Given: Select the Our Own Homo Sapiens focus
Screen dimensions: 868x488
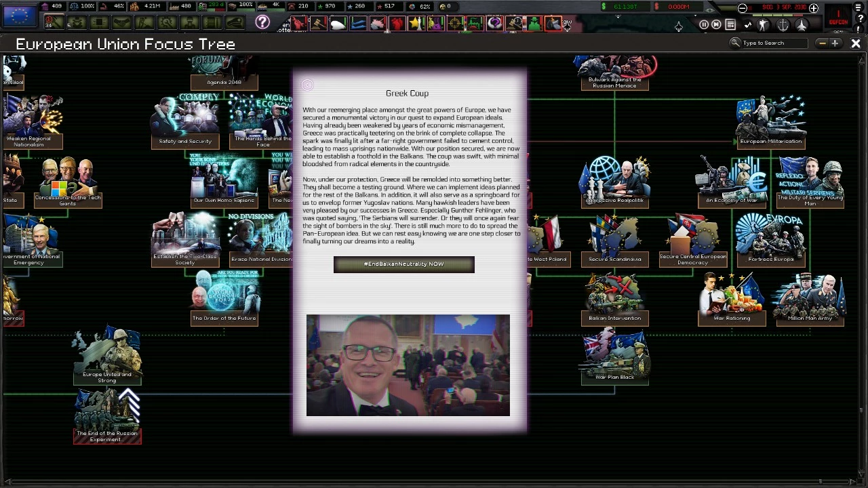Looking at the screenshot, I should click(224, 180).
